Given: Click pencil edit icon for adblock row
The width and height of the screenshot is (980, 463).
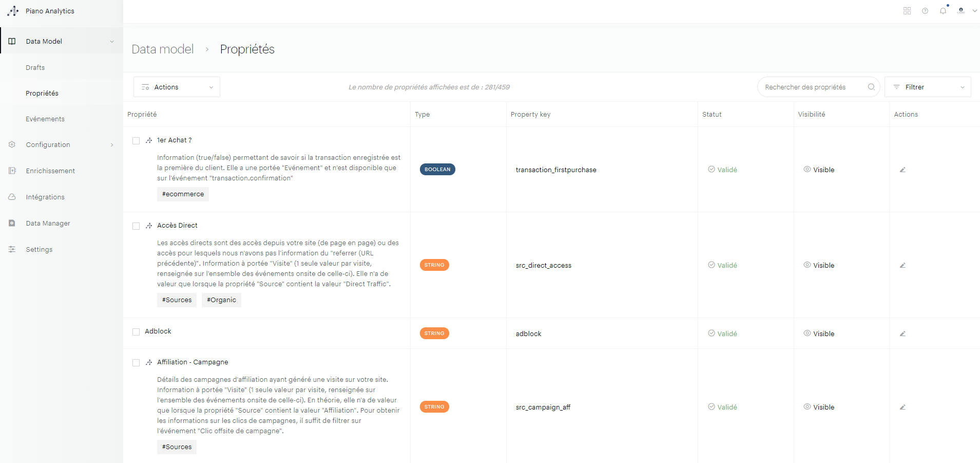Looking at the screenshot, I should 902,334.
